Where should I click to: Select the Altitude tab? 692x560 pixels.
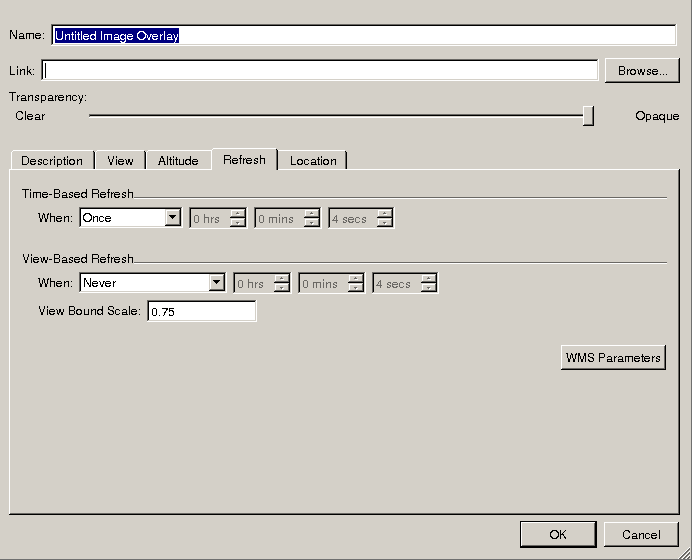coord(178,161)
